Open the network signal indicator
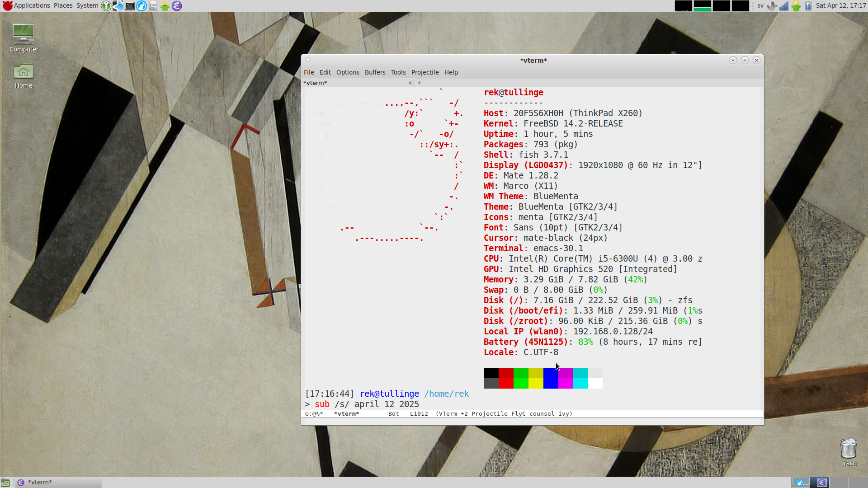 point(784,6)
